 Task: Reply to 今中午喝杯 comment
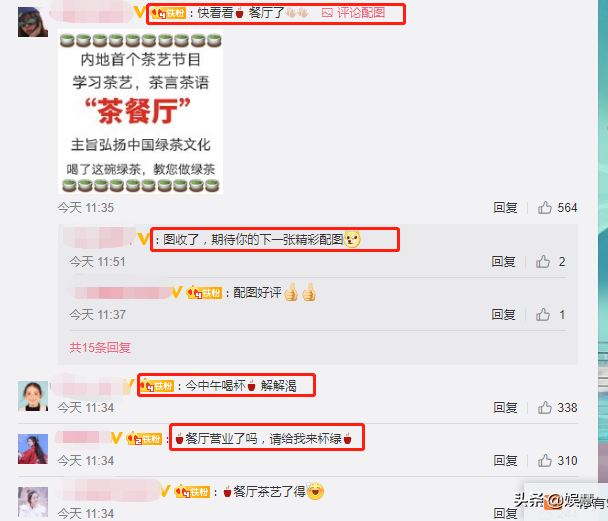click(x=505, y=408)
